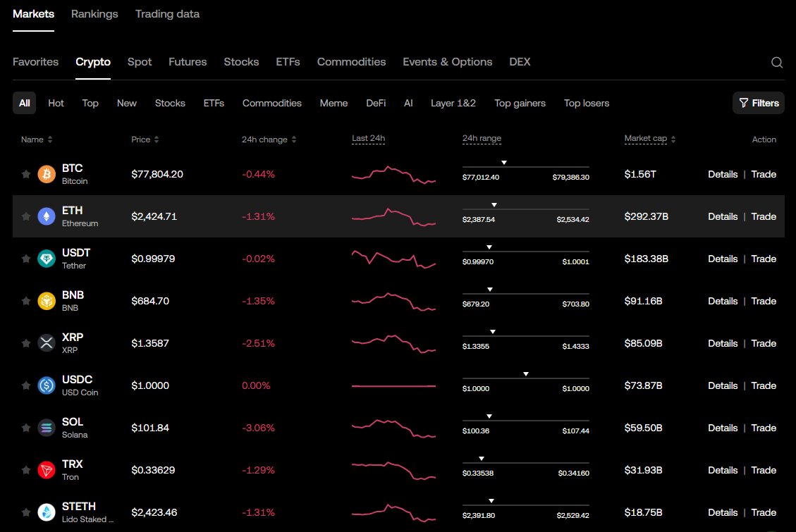
Task: Sort the table by 24h change
Action: [x=269, y=140]
